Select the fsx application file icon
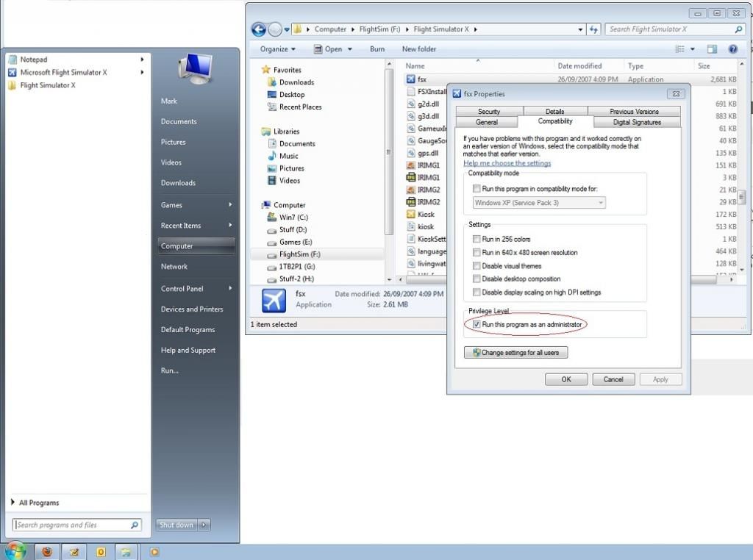Viewport: 753px width, 560px height. pyautogui.click(x=411, y=79)
